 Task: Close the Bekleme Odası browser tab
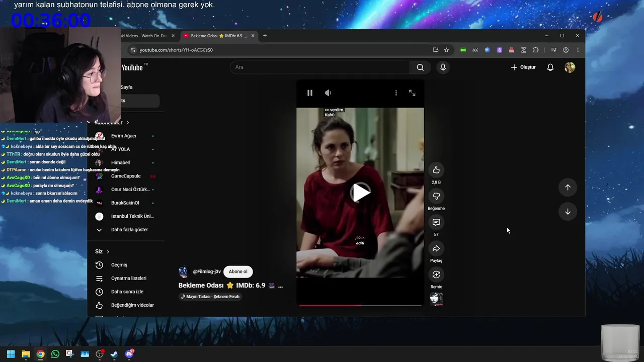click(x=253, y=36)
